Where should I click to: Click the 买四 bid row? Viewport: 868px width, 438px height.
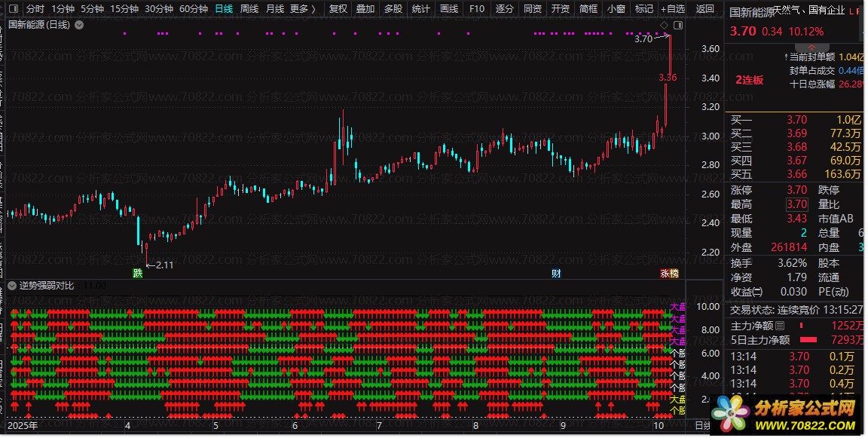796,161
